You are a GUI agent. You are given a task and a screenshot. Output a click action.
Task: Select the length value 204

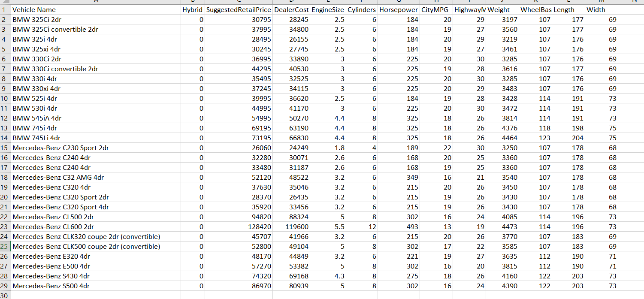pos(568,138)
